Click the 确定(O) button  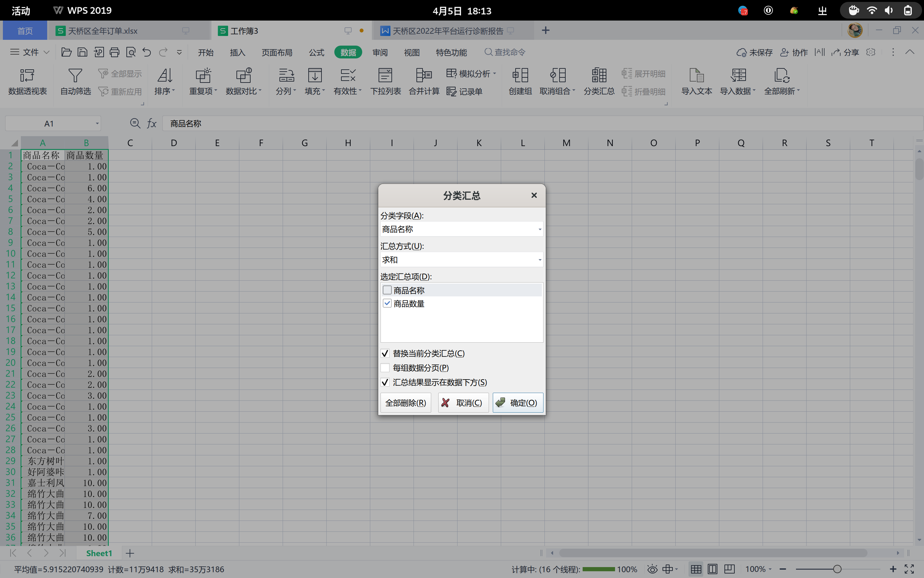tap(518, 403)
